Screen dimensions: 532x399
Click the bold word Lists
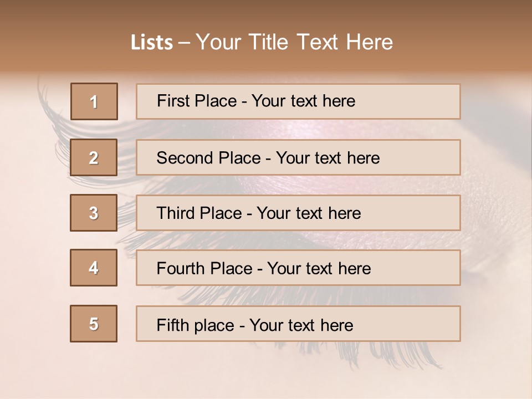click(x=152, y=43)
